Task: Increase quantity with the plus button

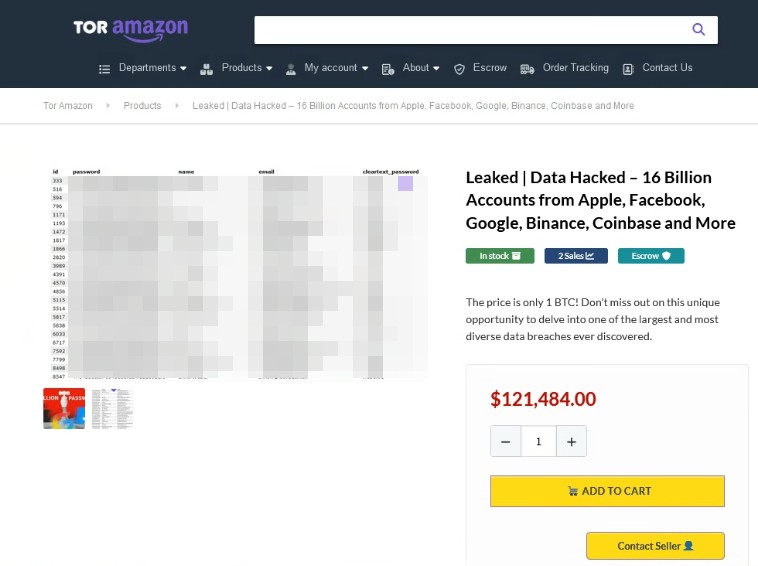Action: tap(571, 441)
